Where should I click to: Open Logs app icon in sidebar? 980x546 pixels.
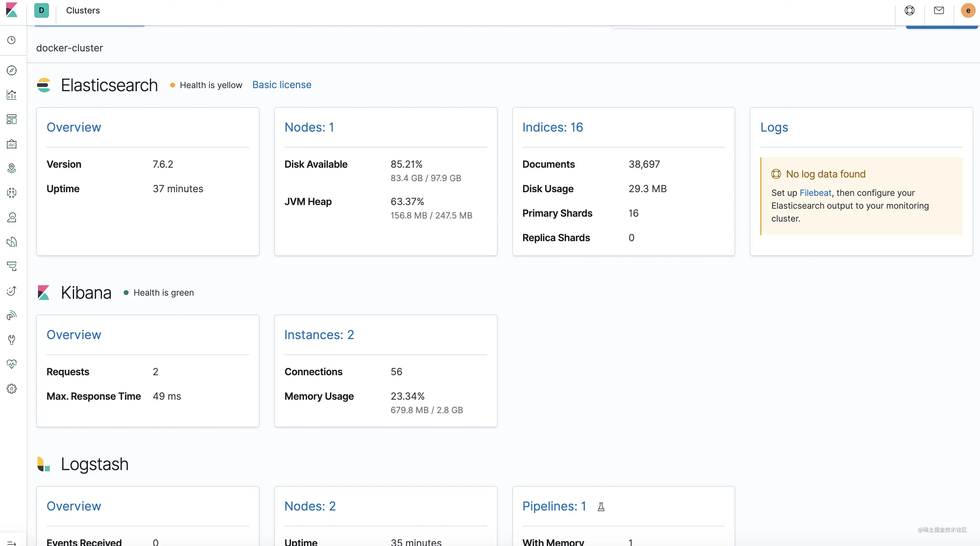coord(12,242)
